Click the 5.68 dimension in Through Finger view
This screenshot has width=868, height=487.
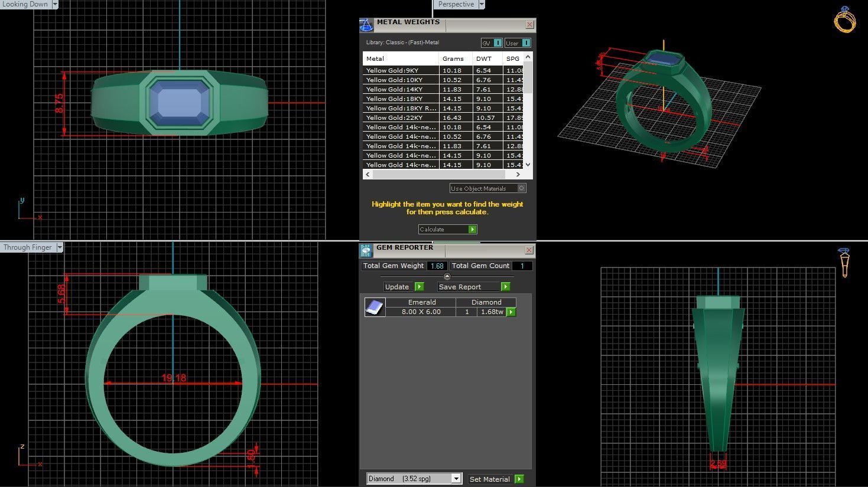pos(61,294)
